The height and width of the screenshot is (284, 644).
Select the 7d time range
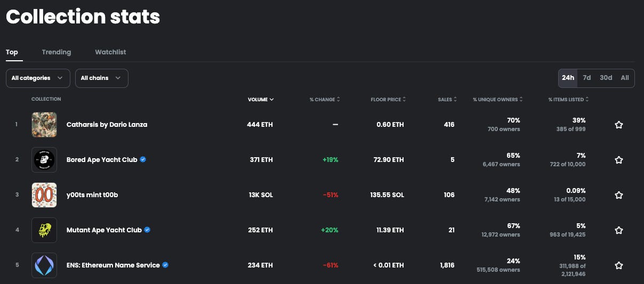click(x=586, y=78)
